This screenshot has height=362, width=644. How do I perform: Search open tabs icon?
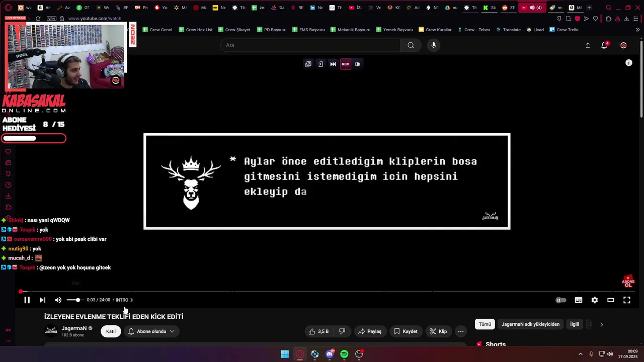pos(608,8)
